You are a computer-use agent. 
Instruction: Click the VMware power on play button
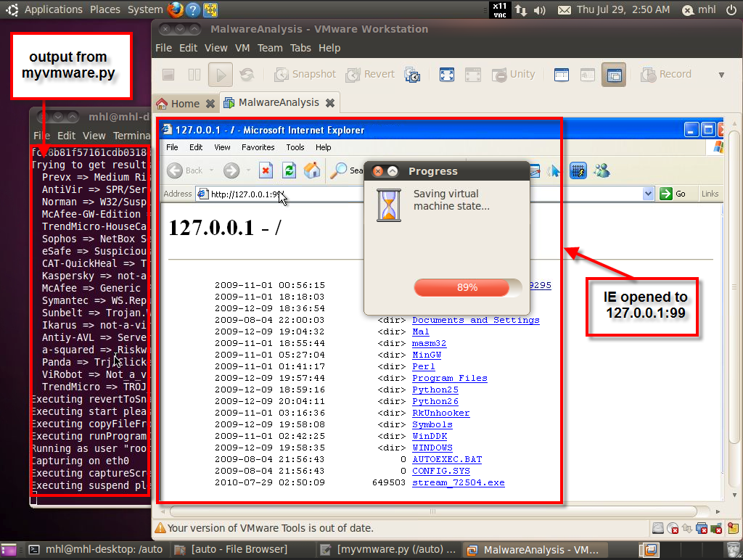tap(220, 75)
